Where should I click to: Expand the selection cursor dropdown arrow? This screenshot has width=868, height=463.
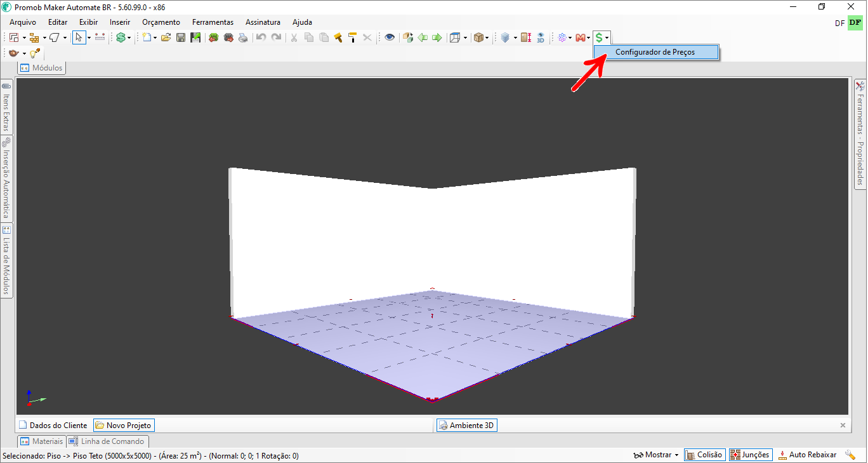click(89, 38)
